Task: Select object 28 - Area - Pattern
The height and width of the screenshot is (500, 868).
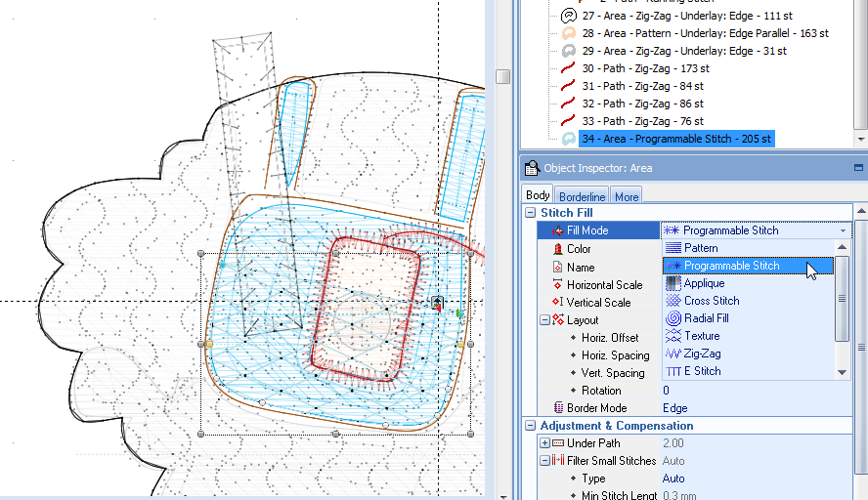Action: (704, 33)
